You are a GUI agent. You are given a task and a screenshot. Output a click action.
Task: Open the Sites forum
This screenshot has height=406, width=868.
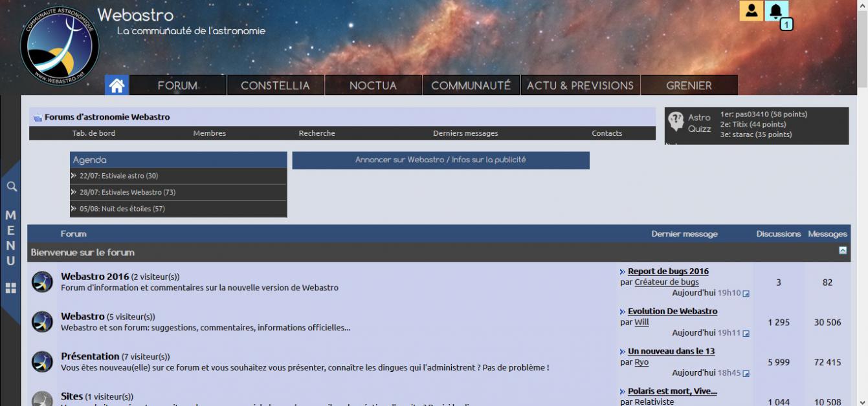pyautogui.click(x=72, y=396)
